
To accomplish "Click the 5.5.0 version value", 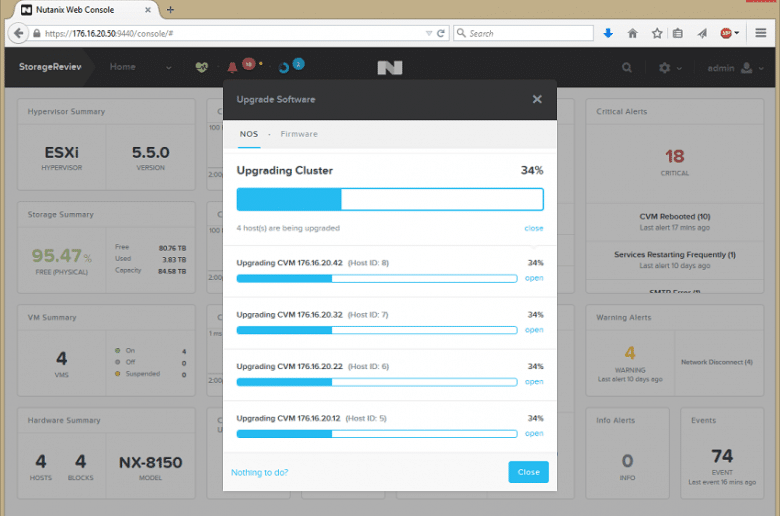I will point(150,152).
